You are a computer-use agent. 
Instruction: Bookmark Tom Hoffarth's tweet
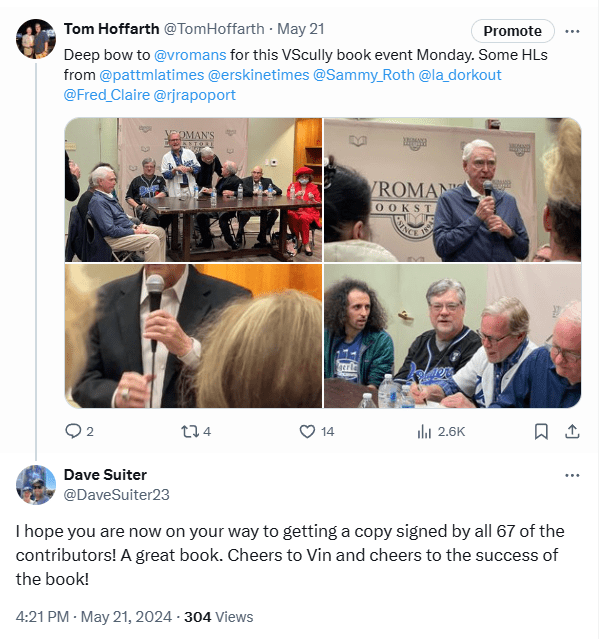541,432
